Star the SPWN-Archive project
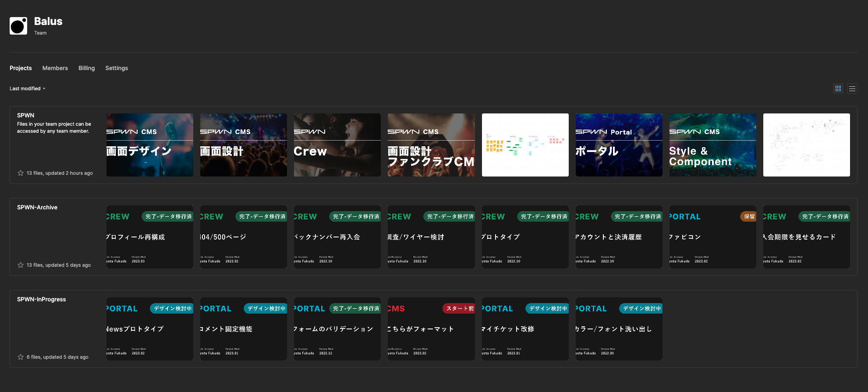The height and width of the screenshot is (392, 868). point(21,265)
